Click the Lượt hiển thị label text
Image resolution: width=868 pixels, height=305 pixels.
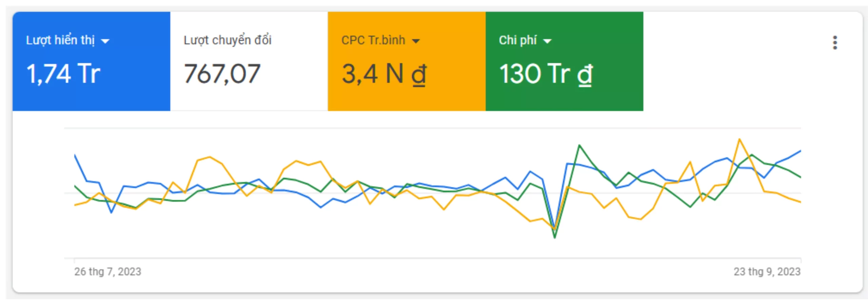click(x=60, y=40)
